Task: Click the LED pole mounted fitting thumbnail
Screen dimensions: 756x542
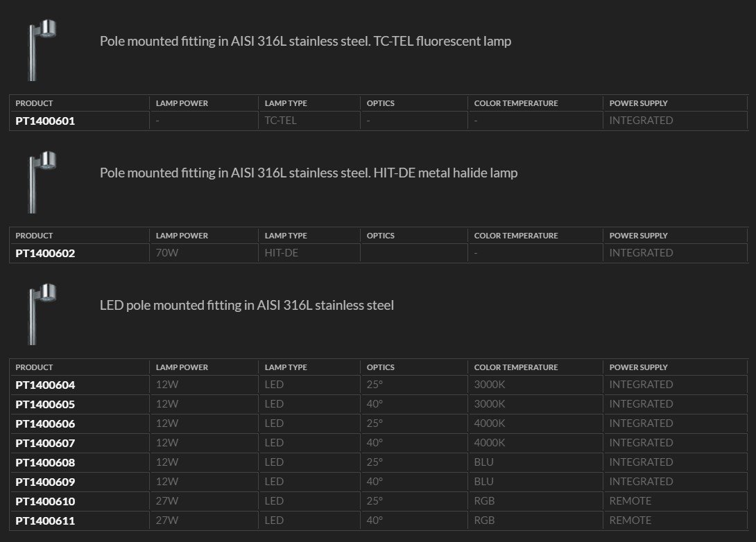Action: tap(41, 313)
